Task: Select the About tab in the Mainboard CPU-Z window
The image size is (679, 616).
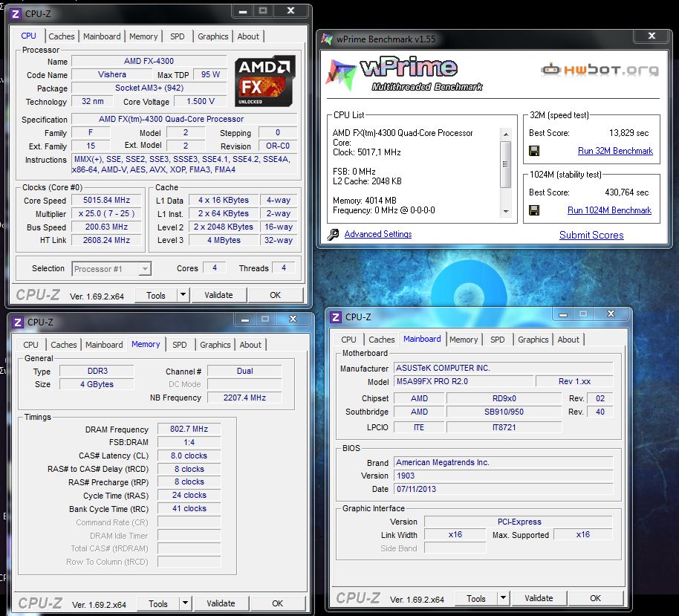Action: click(x=568, y=340)
